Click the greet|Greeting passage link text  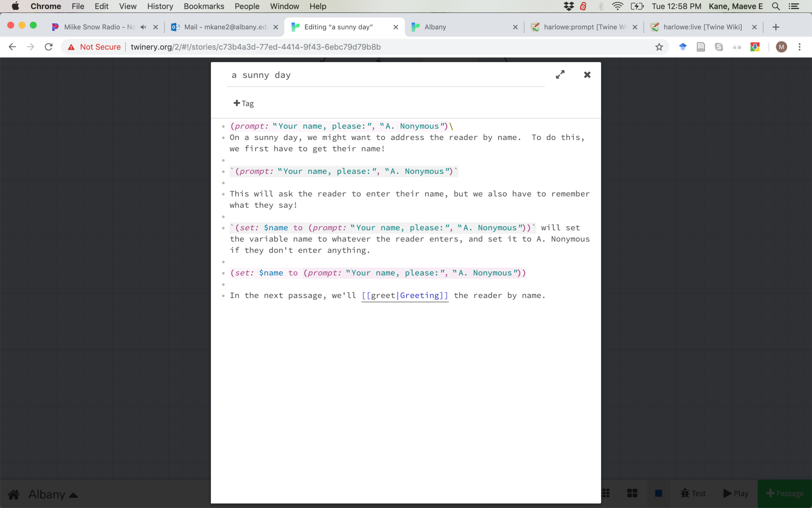point(404,295)
